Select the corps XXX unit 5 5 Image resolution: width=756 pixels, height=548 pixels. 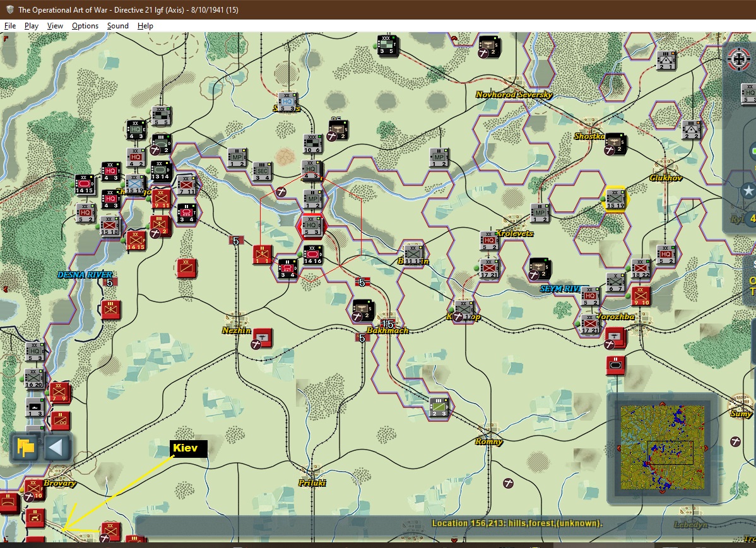pyautogui.click(x=162, y=116)
